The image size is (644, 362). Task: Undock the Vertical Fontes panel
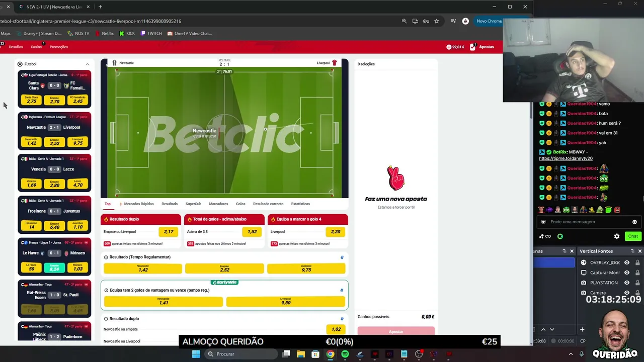point(632,251)
